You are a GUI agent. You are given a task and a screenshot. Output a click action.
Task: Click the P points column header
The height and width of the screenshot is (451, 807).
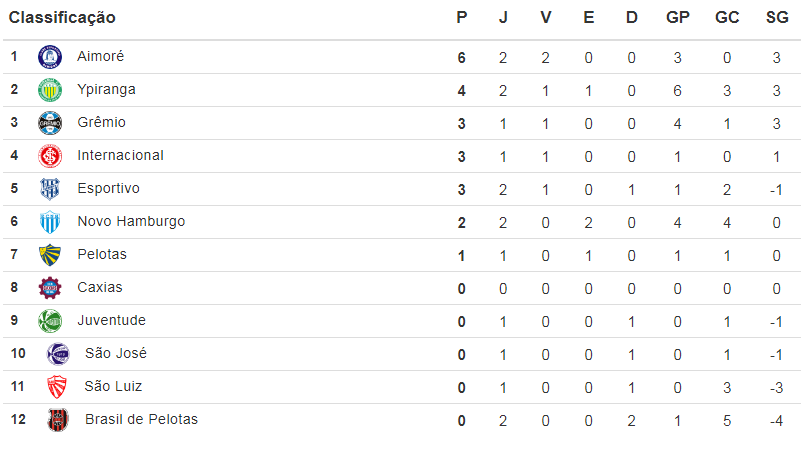(461, 18)
